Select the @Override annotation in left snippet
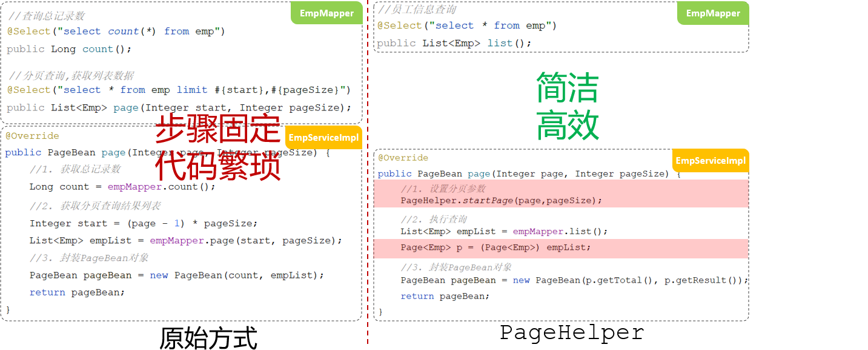868x350 pixels. 32,135
